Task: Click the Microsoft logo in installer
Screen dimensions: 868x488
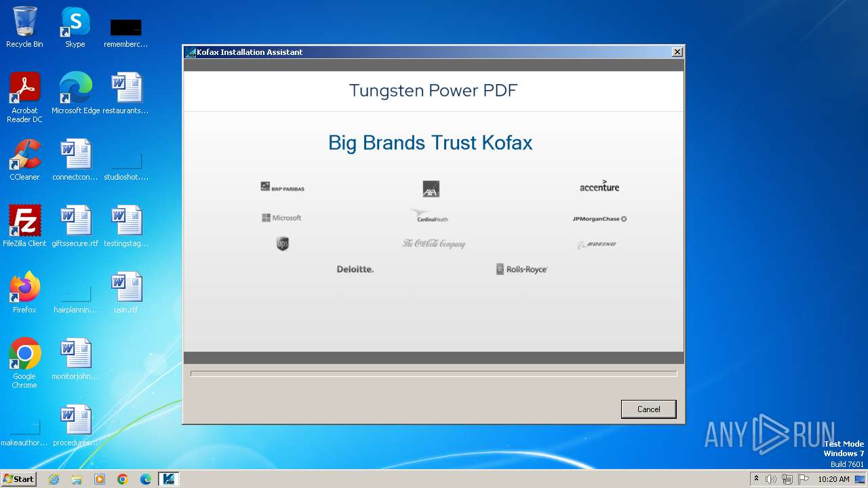Action: pos(281,218)
